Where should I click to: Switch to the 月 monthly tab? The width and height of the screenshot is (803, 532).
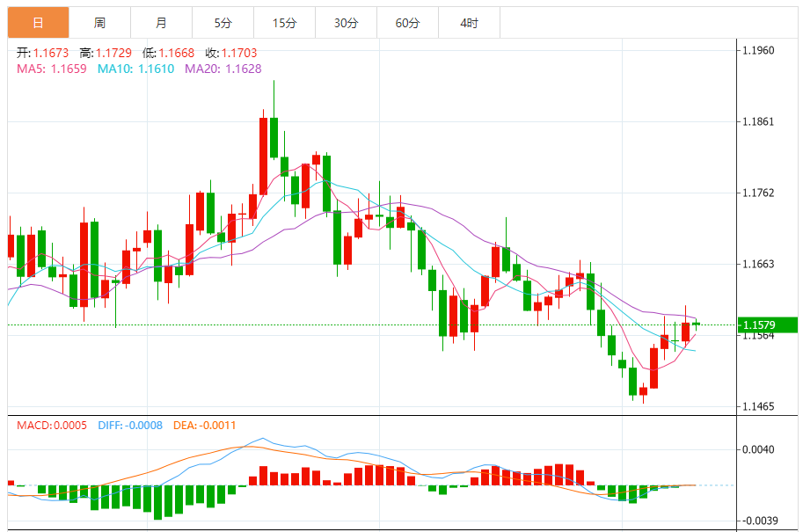pos(161,23)
